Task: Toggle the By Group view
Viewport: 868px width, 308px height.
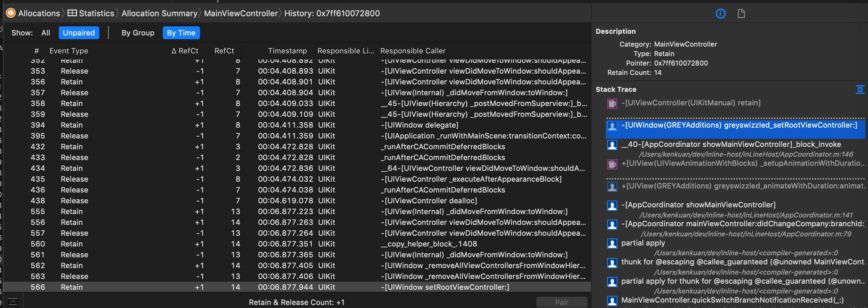Action: pos(137,32)
